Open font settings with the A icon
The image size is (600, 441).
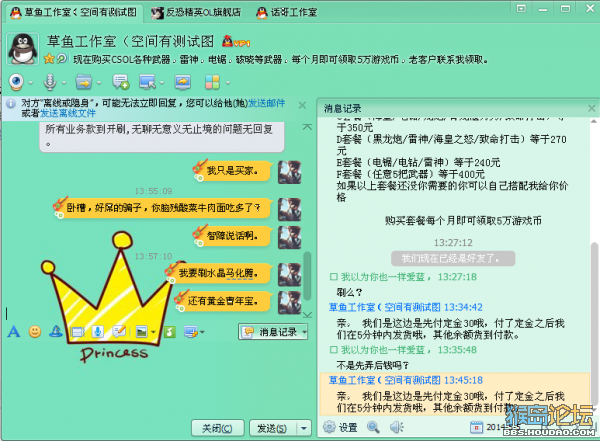pyautogui.click(x=14, y=332)
